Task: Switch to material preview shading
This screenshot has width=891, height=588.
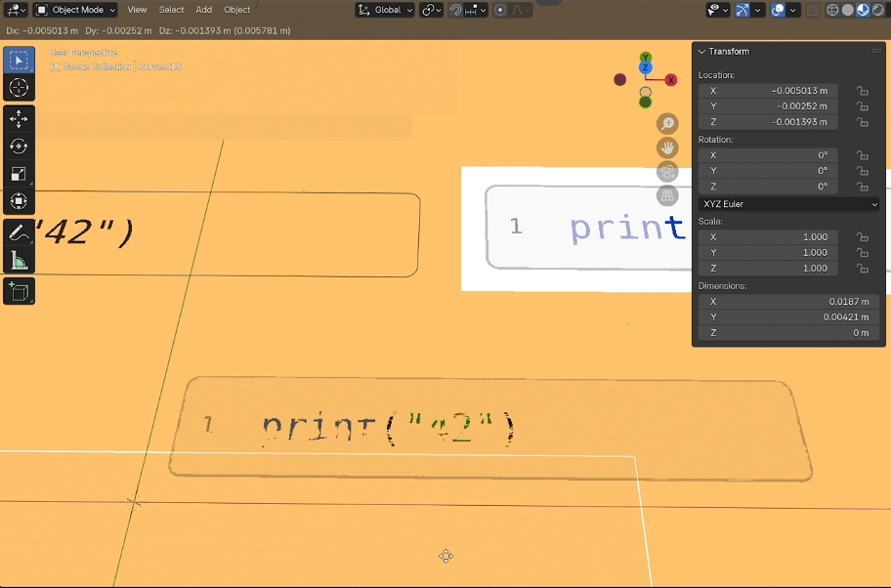Action: (863, 10)
